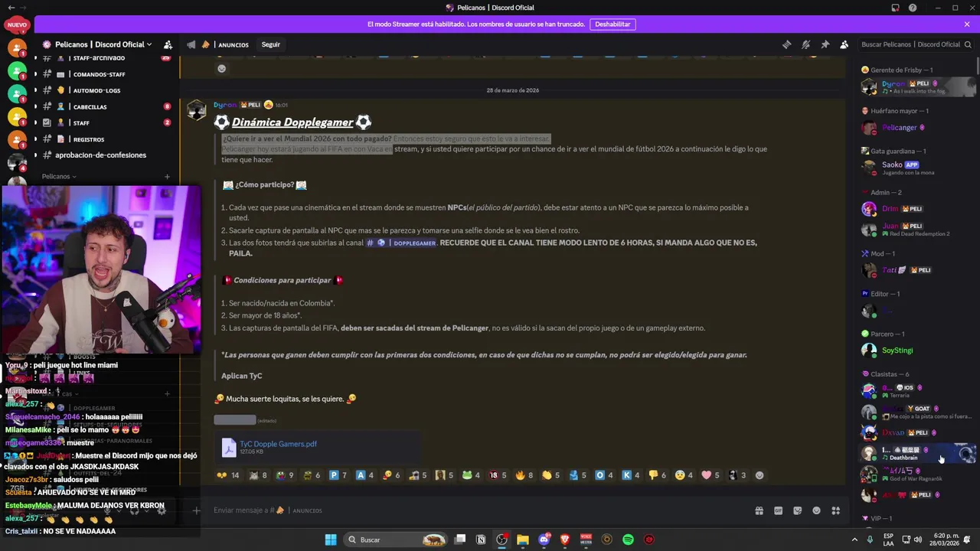980x551 pixels.
Task: Open Spotify from taskbar
Action: point(628,540)
